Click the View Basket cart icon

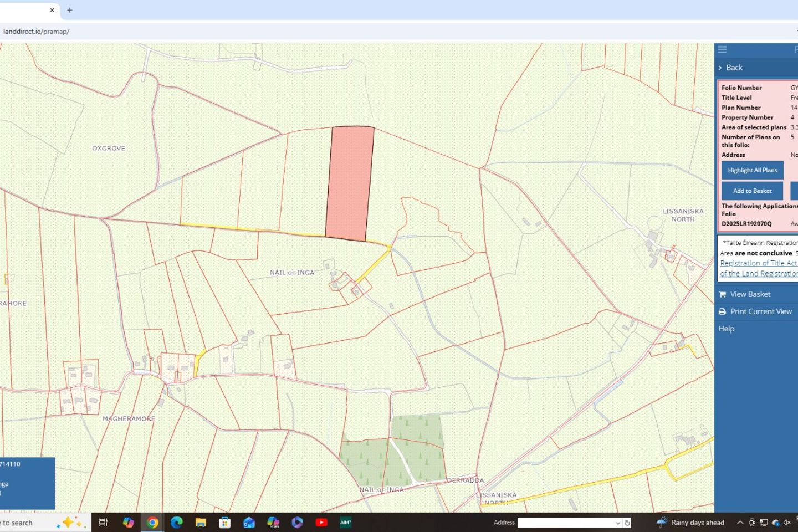point(722,294)
